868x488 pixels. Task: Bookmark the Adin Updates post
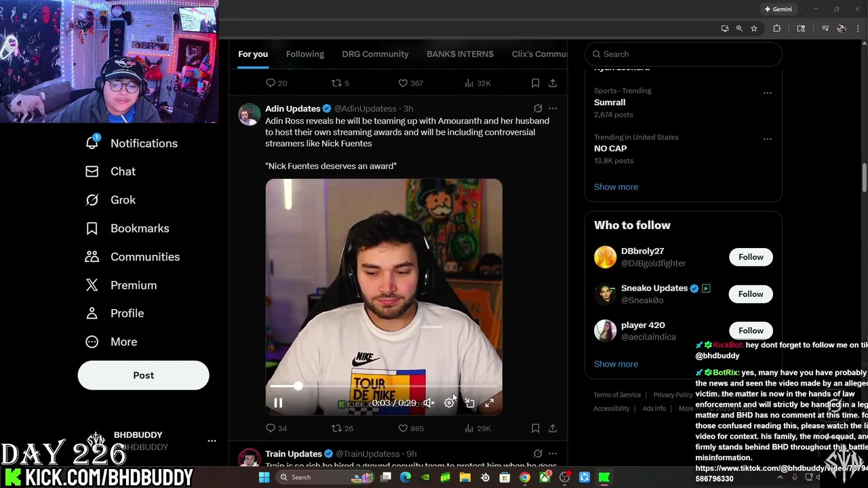coord(535,428)
